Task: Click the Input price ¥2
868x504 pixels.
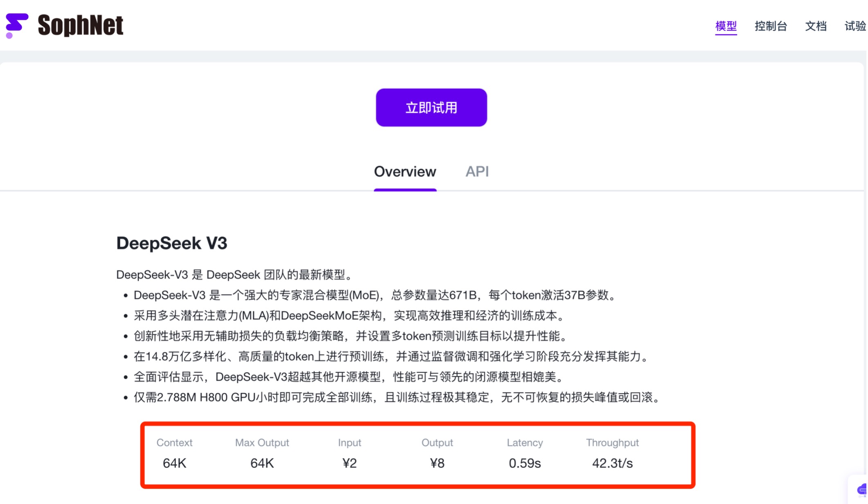Action: click(349, 463)
